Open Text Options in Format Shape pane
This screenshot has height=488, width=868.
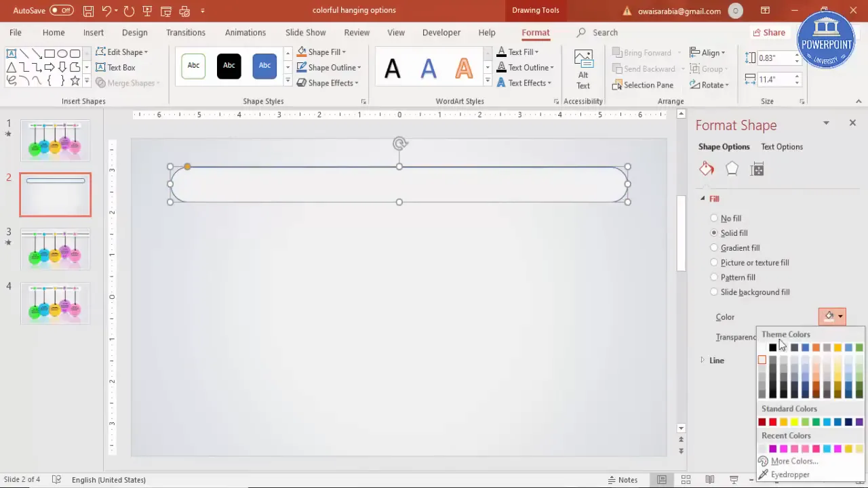click(782, 146)
